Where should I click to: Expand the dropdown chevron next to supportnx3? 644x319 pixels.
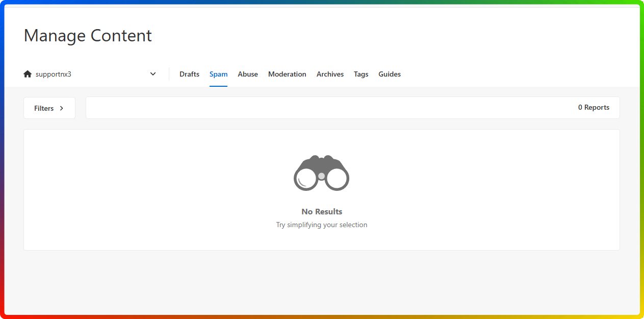coord(153,74)
